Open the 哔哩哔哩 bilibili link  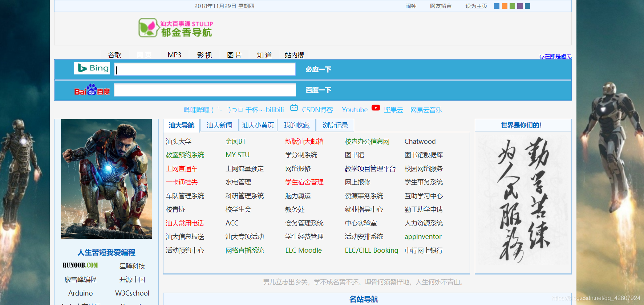tap(234, 110)
